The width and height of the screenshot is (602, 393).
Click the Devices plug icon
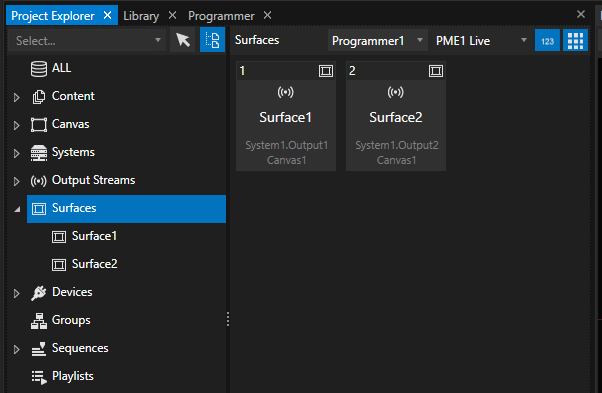39,293
